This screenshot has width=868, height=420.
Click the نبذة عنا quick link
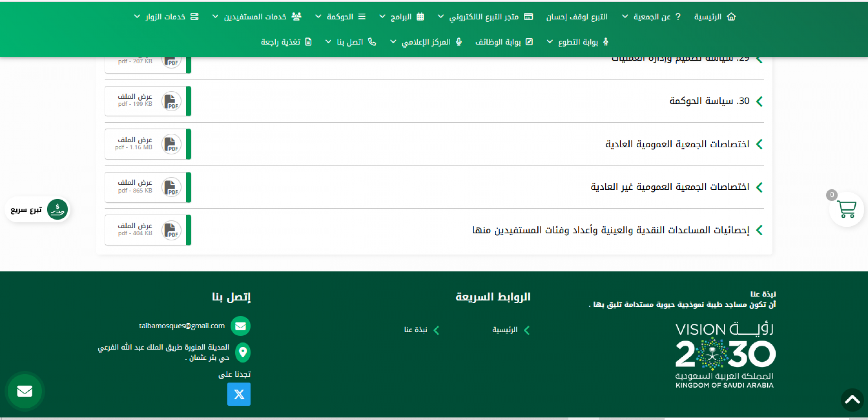pyautogui.click(x=416, y=330)
